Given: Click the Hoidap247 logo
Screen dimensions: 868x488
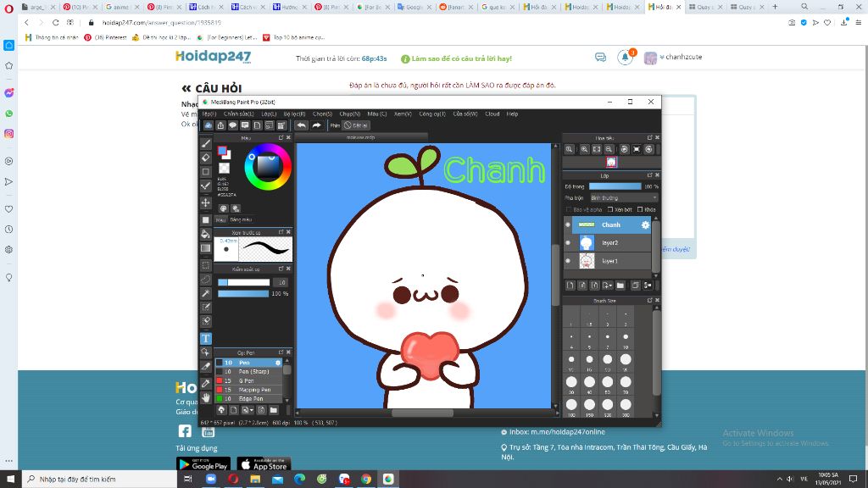Looking at the screenshot, I should [213, 57].
